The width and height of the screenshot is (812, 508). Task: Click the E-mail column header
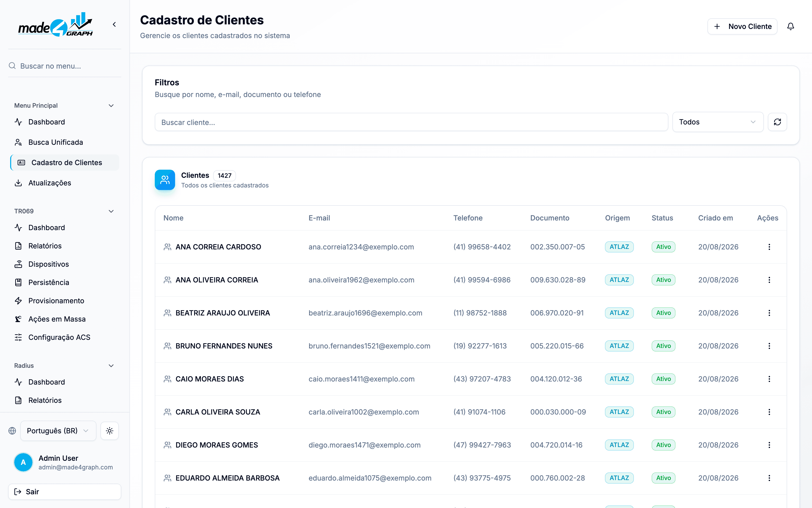click(319, 218)
